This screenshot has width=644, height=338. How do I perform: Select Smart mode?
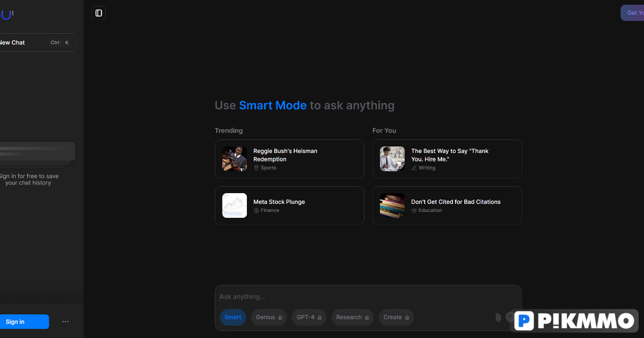click(x=233, y=317)
